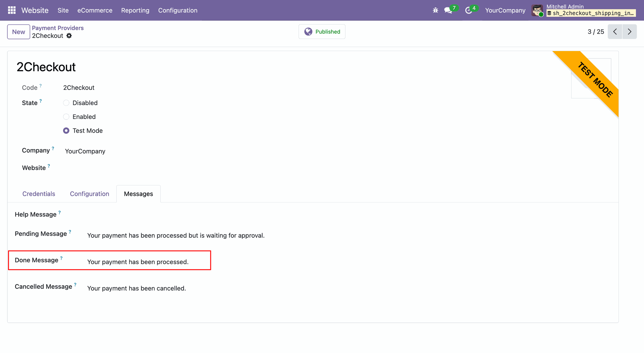
Task: Open the YourCompany company switcher
Action: click(505, 10)
